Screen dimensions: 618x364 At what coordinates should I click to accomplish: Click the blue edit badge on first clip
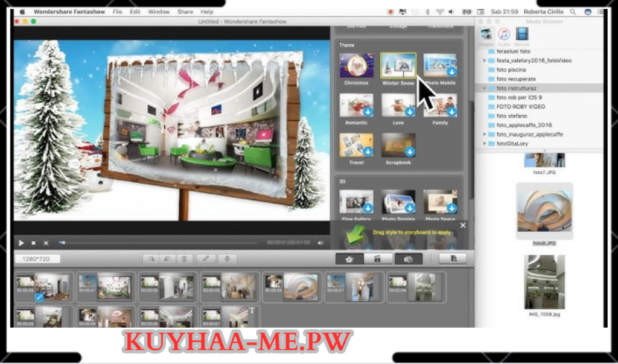pos(39,298)
